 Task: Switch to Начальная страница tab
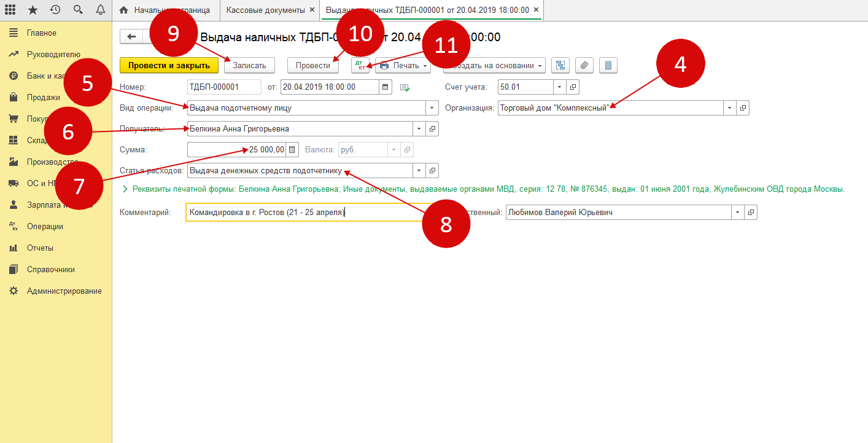tap(166, 10)
